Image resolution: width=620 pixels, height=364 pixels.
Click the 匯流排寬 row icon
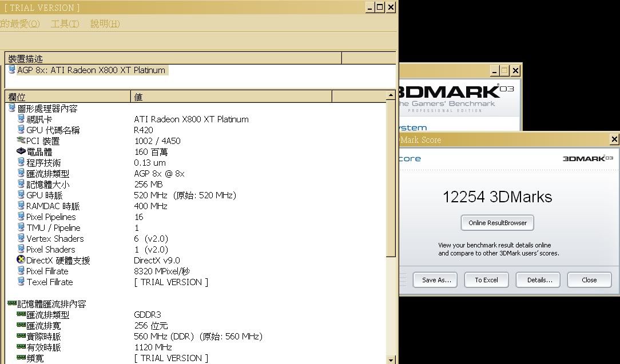21,325
